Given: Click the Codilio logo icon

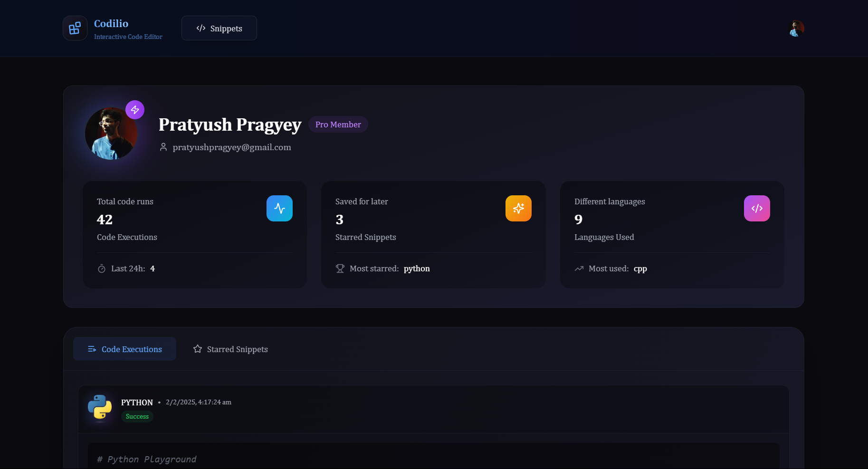Looking at the screenshot, I should pyautogui.click(x=75, y=28).
